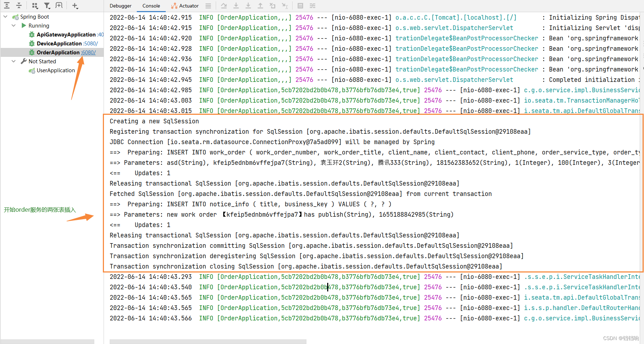
Task: Select OrderApplication in services tree
Action: click(58, 52)
